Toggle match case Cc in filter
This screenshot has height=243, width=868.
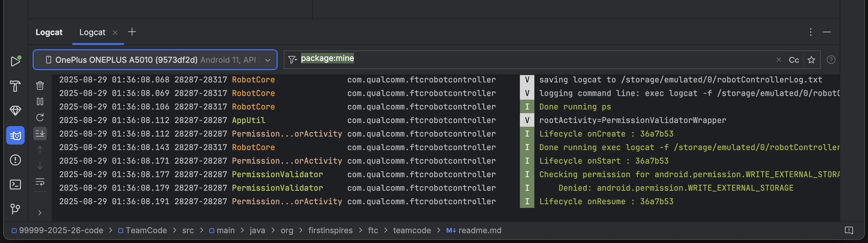[794, 60]
